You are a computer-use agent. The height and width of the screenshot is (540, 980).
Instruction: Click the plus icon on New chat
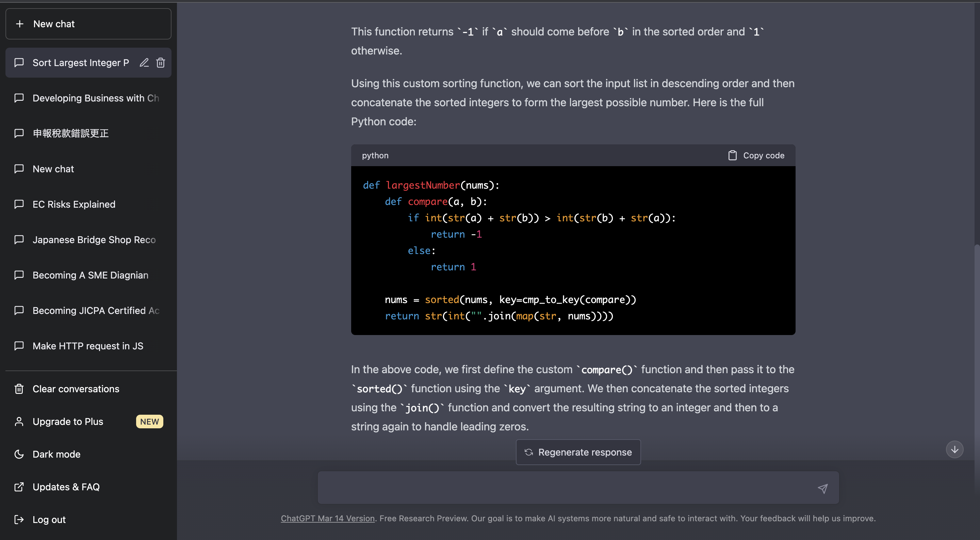(x=19, y=24)
